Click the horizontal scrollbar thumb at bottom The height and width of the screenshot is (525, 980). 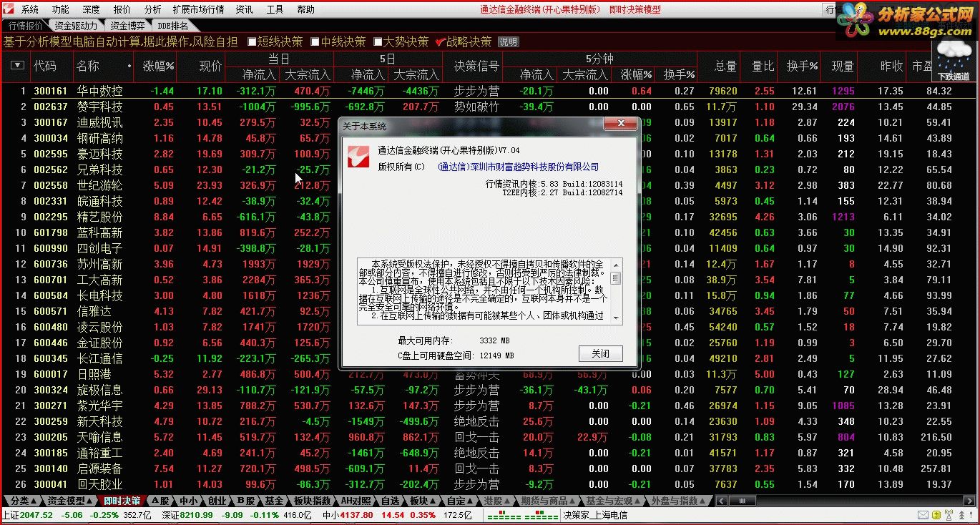[x=743, y=501]
